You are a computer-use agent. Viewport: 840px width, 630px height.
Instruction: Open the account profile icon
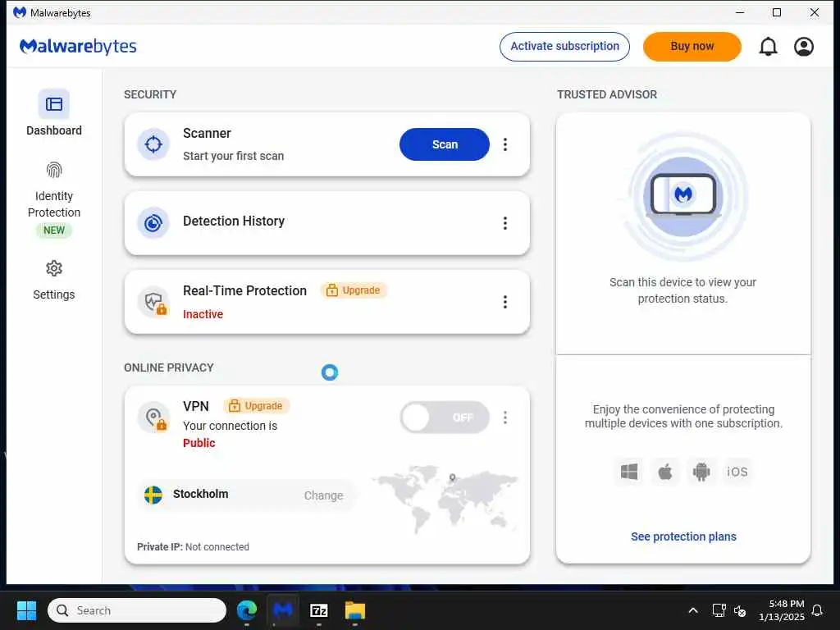point(804,47)
